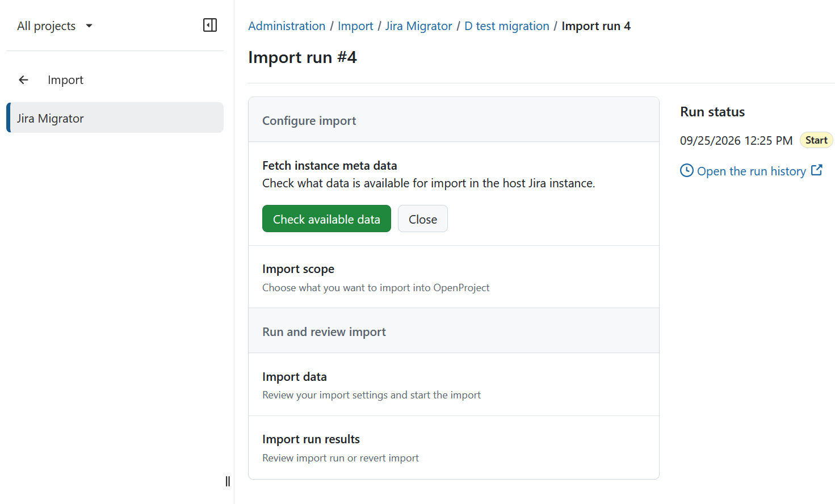This screenshot has width=835, height=504.
Task: Click the Import run 4 breadcrumb text
Action: click(x=596, y=26)
